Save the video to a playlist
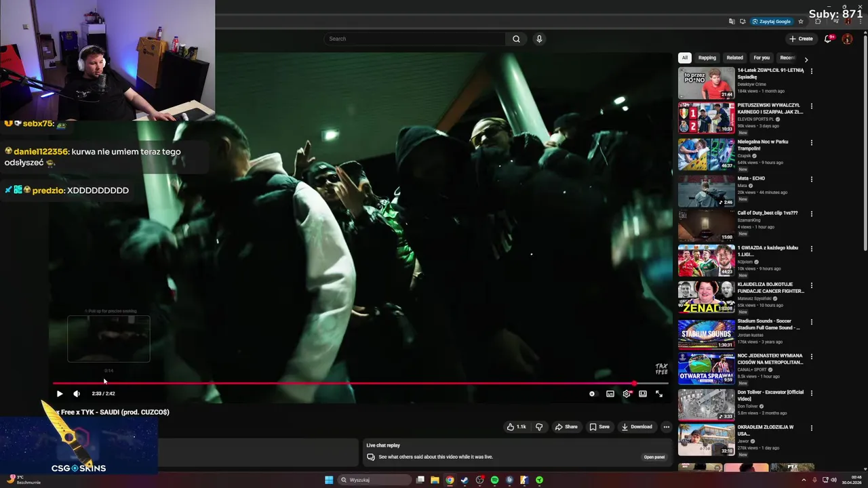868x488 pixels. coord(599,427)
